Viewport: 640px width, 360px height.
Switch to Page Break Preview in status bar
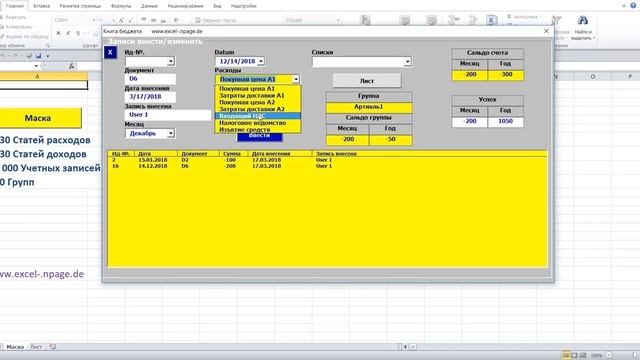(582, 356)
